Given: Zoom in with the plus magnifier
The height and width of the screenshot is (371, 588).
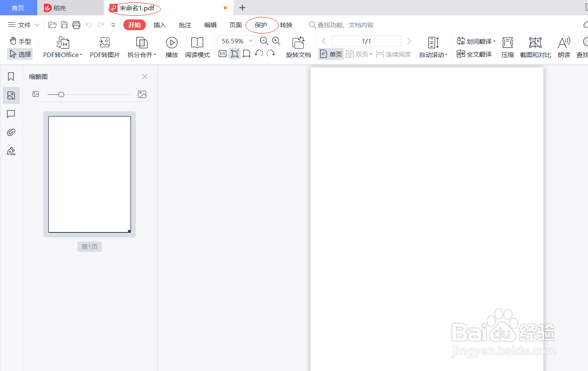Looking at the screenshot, I should tap(276, 41).
